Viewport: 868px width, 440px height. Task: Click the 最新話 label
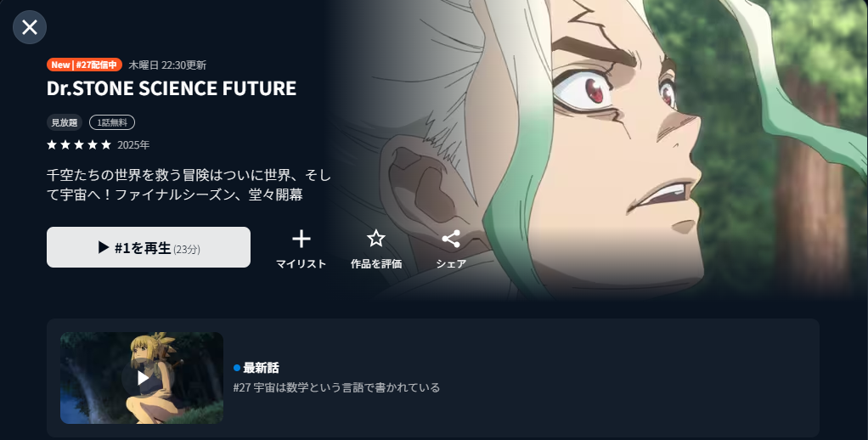coord(261,368)
